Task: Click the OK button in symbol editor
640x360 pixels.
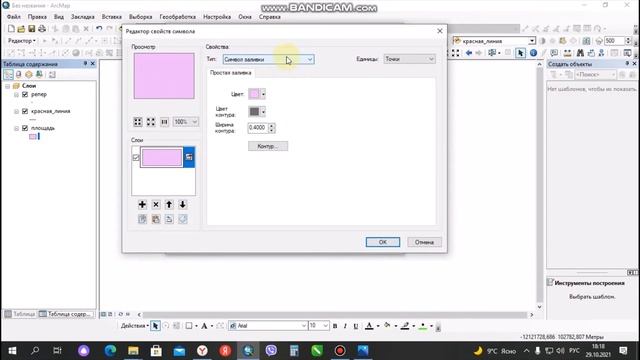Action: point(382,242)
